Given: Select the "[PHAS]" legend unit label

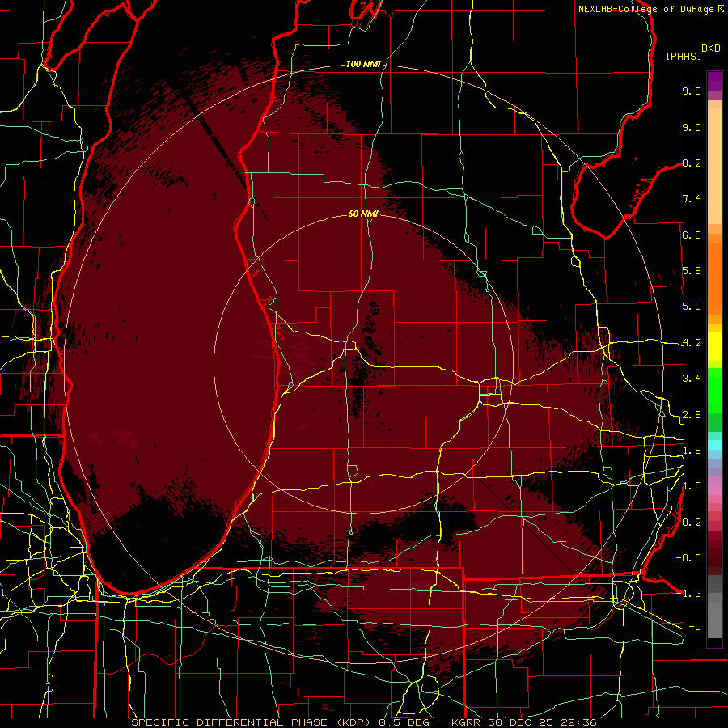Looking at the screenshot, I should [684, 56].
